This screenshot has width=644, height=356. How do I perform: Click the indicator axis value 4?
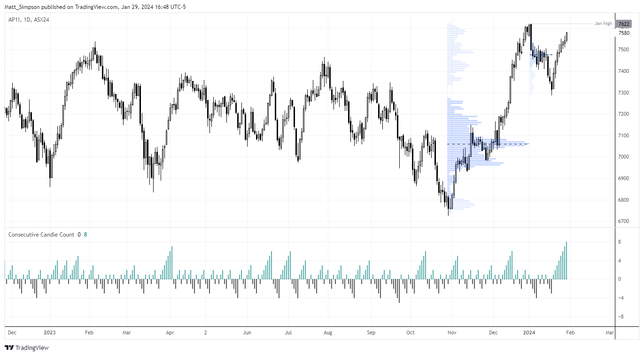[x=621, y=261]
